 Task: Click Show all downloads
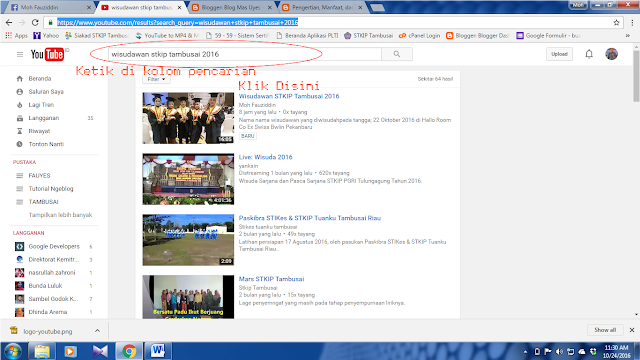tap(605, 330)
